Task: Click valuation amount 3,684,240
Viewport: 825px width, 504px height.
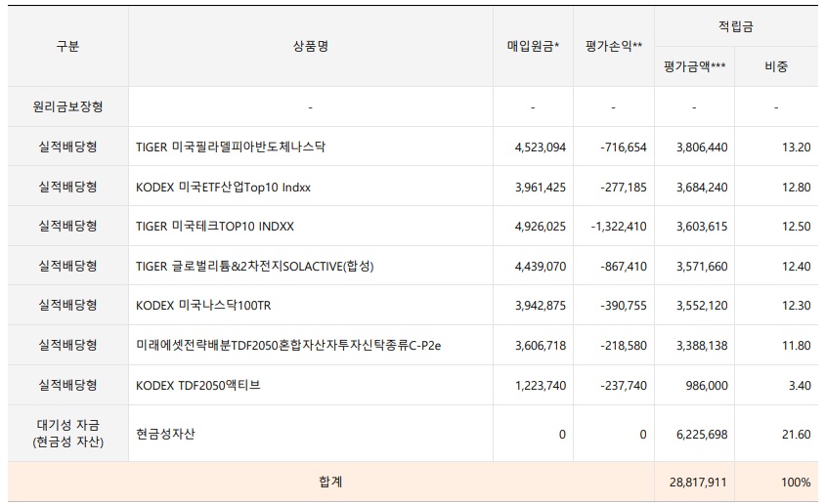Action: 702,188
